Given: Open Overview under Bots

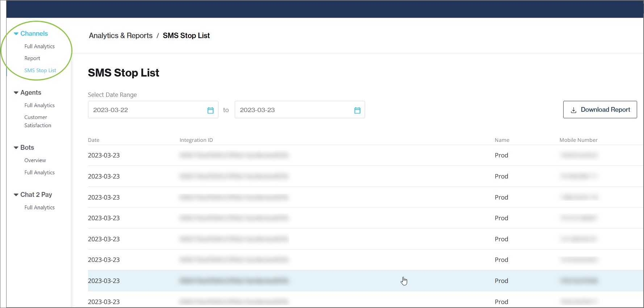Looking at the screenshot, I should tap(35, 160).
